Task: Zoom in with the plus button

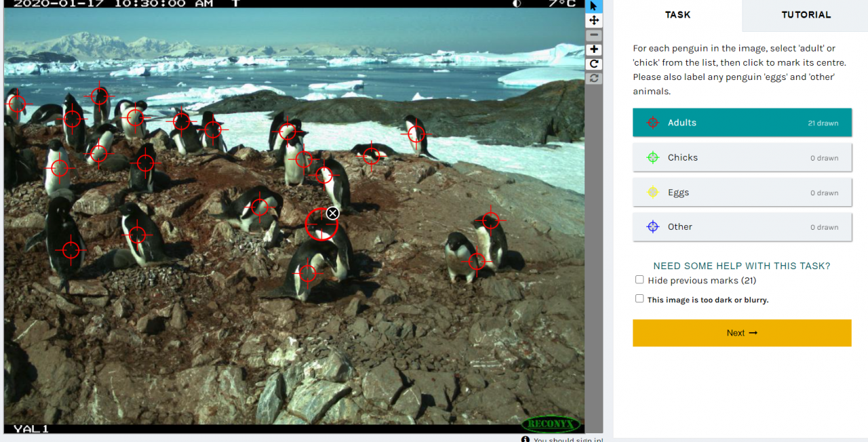Action: (594, 49)
